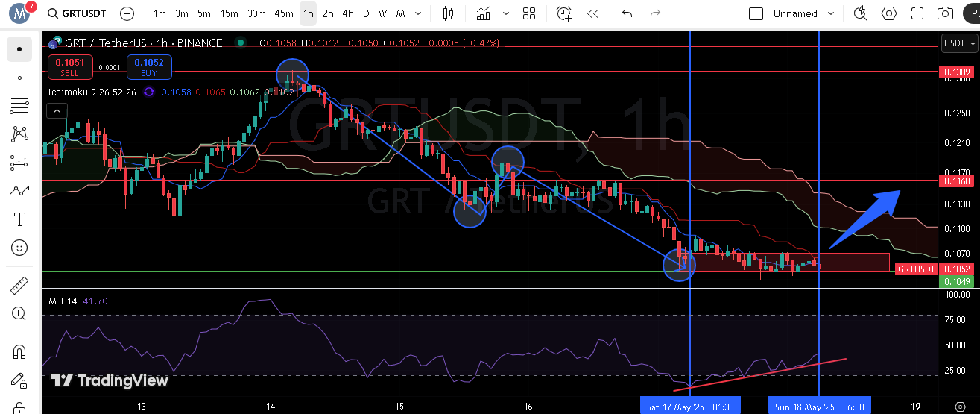980x414 pixels.
Task: Switch to the 3m timeframe
Action: [x=182, y=13]
